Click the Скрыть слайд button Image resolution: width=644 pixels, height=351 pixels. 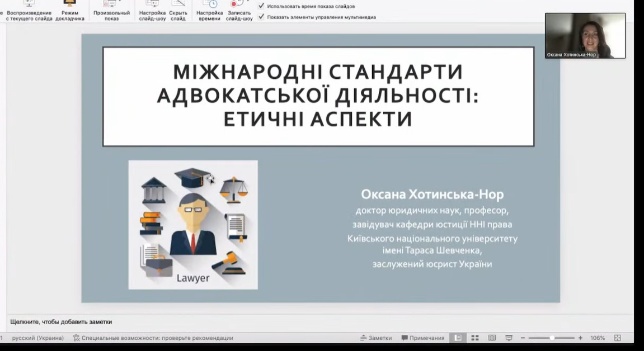(178, 11)
